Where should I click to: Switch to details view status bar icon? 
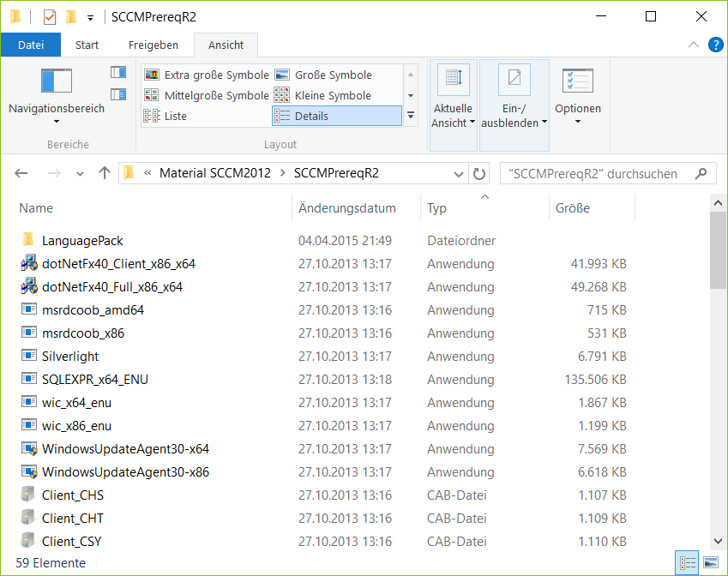(x=687, y=563)
